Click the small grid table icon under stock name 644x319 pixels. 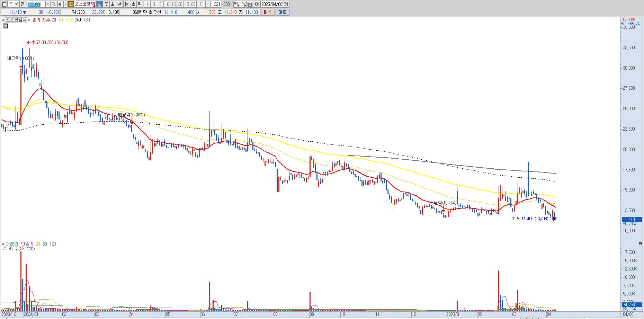click(5, 26)
